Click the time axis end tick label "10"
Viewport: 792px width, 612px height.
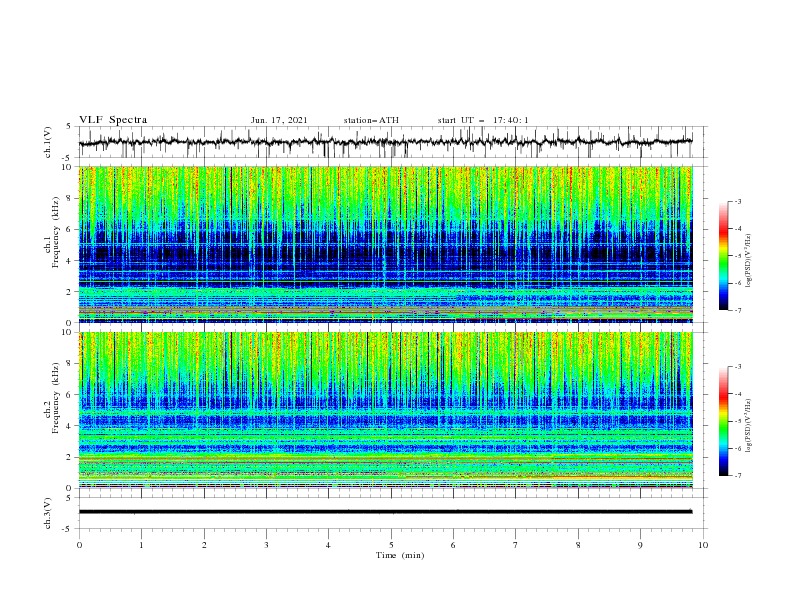tap(703, 545)
